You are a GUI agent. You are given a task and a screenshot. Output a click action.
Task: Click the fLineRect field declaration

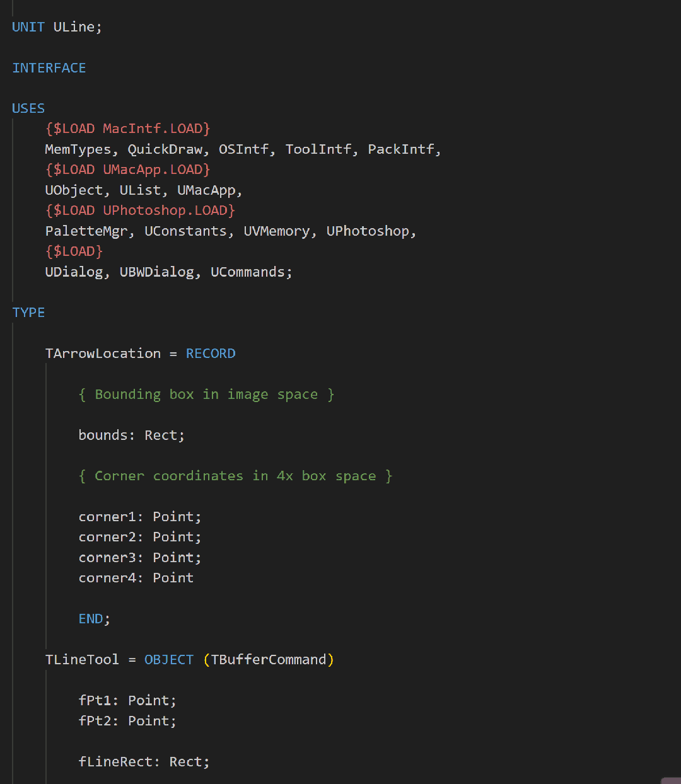point(144,762)
